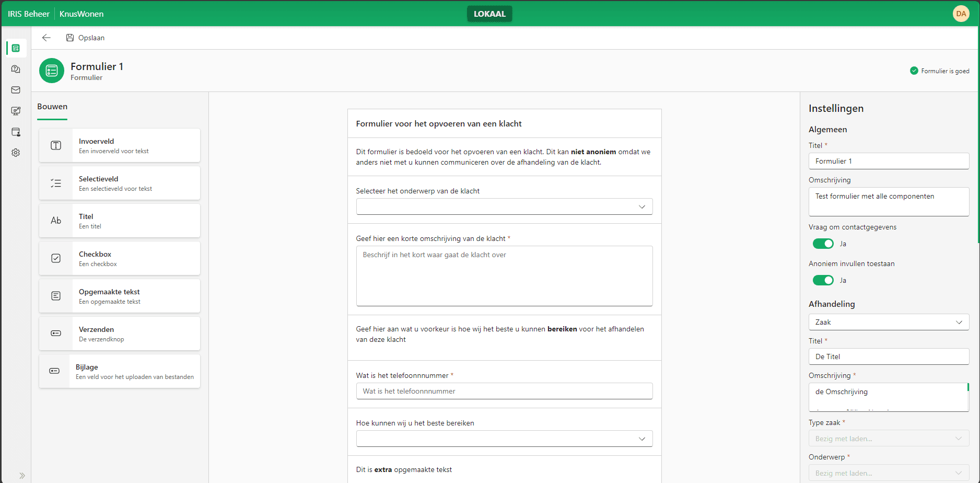Viewport: 980px width, 483px height.
Task: Open the KnusWonen menu item in the header
Action: coord(81,14)
